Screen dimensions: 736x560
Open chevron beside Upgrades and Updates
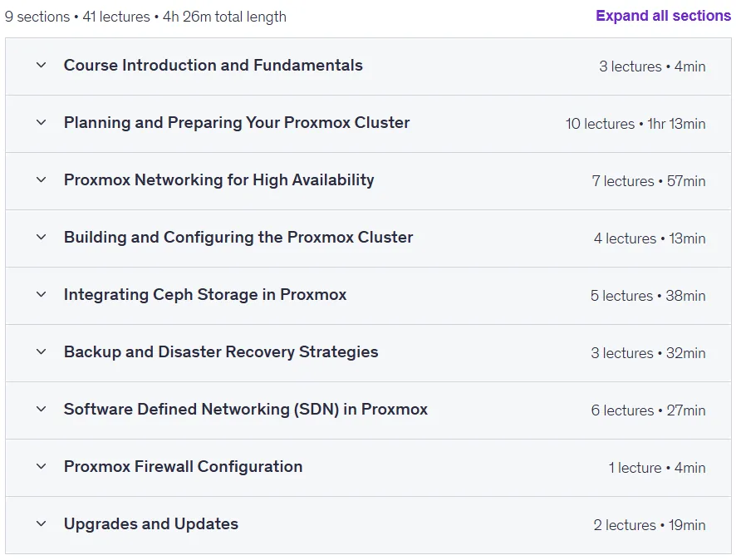(42, 523)
